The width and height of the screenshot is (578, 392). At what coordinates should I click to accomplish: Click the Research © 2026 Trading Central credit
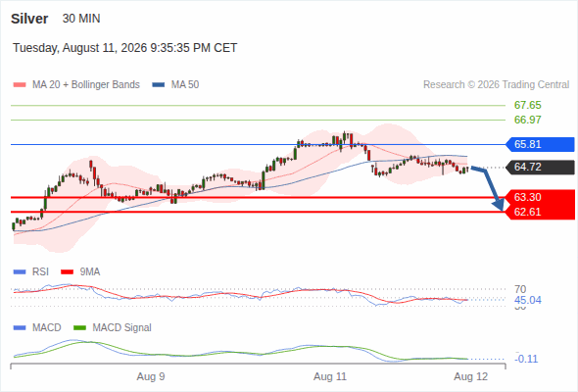496,85
